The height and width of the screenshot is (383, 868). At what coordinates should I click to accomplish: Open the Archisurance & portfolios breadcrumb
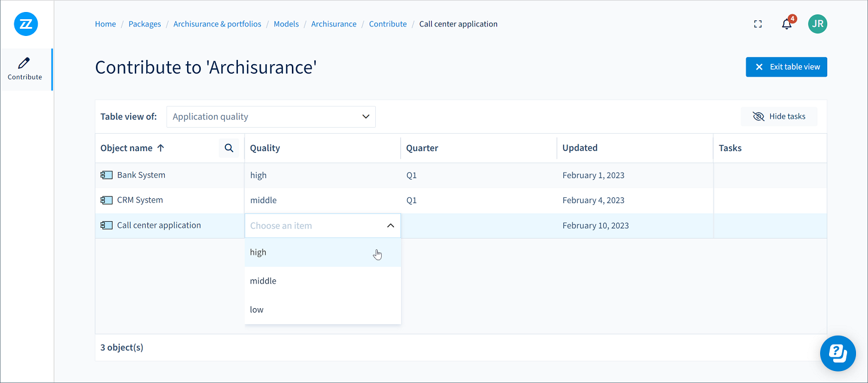pos(217,24)
